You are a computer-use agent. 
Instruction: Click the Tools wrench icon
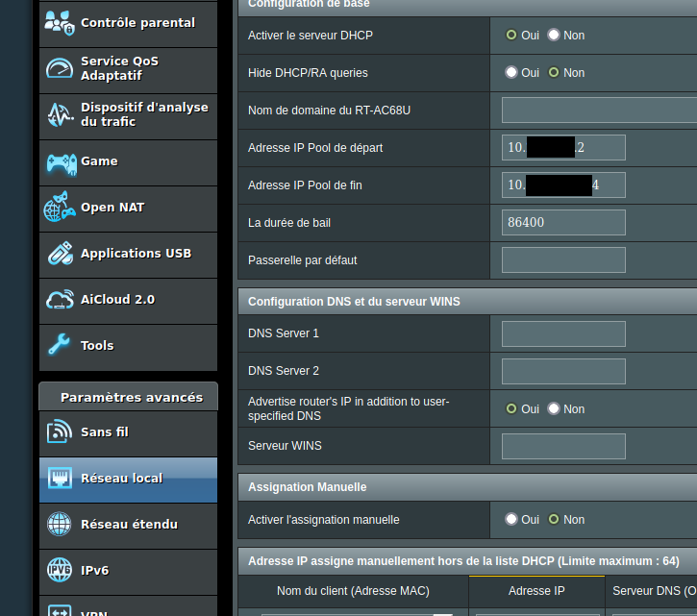click(x=59, y=344)
